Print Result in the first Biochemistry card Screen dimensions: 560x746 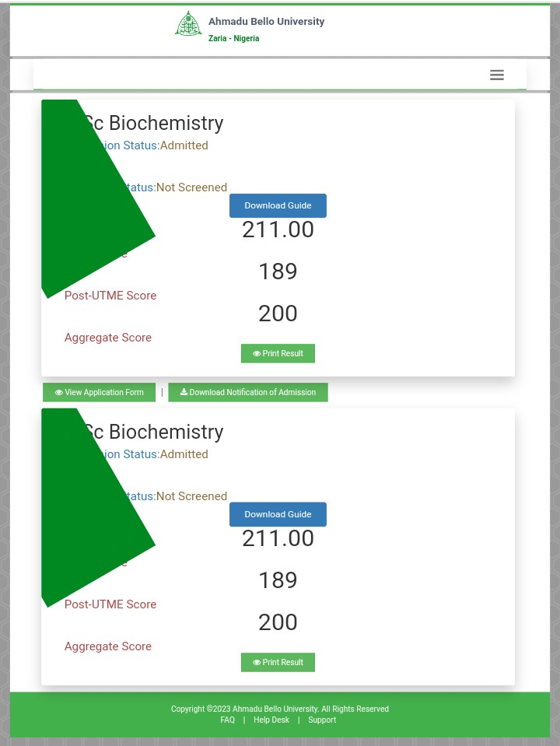pos(278,354)
